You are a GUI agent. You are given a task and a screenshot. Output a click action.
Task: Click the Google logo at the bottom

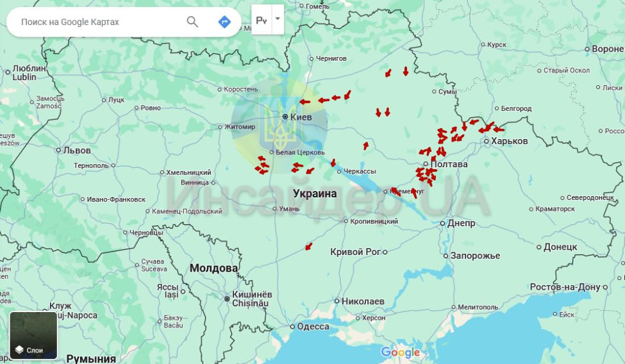pyautogui.click(x=400, y=352)
